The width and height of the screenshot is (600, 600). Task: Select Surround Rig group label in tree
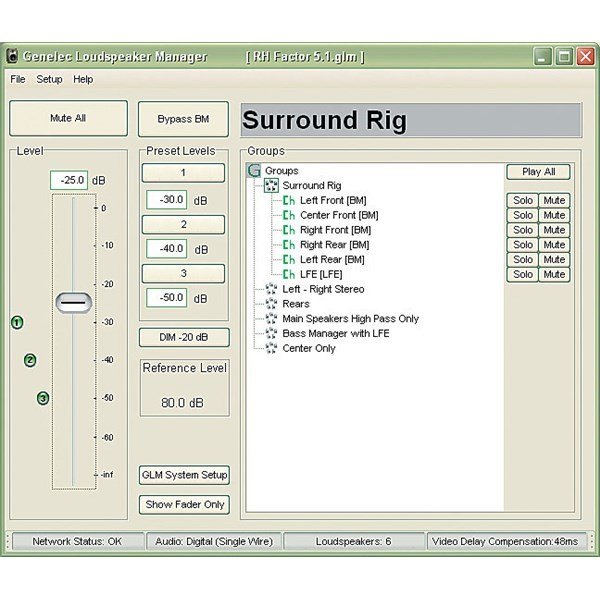311,186
